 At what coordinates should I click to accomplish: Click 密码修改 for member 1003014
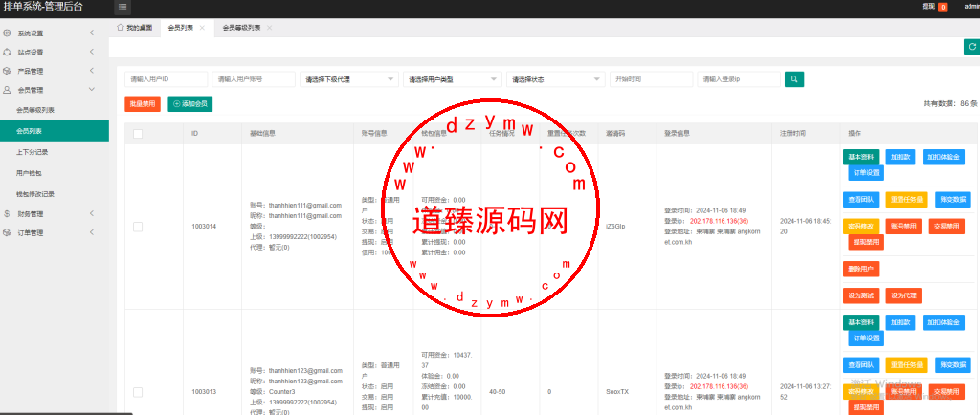pos(860,226)
